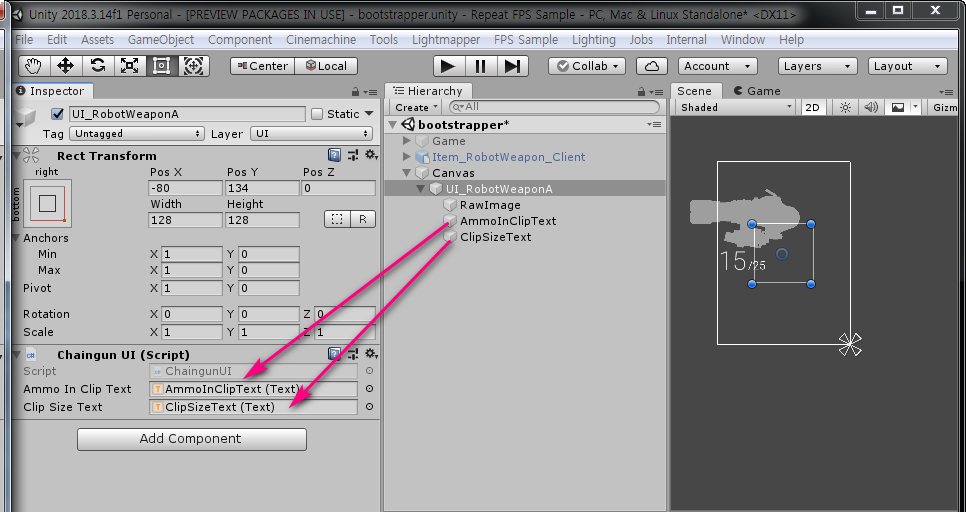This screenshot has height=512, width=966.
Task: Select the Inspector tab
Action: (51, 91)
